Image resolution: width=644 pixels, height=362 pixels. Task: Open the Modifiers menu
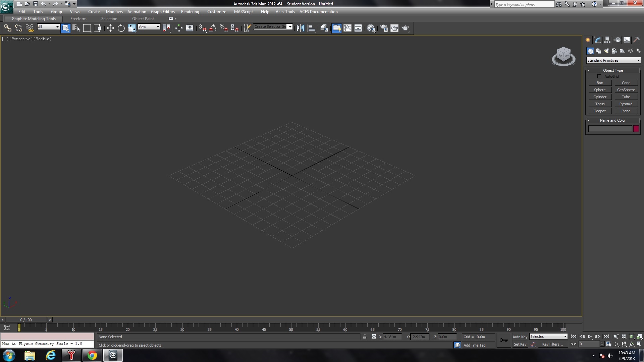(x=114, y=12)
